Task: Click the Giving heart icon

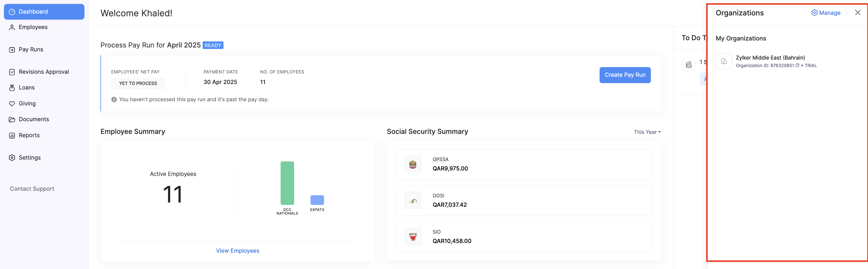Action: pos(12,104)
